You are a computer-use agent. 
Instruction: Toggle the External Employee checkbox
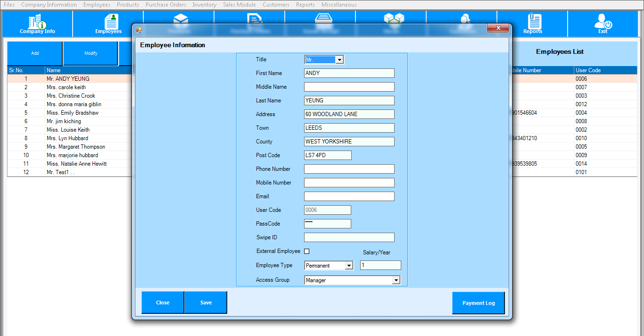click(x=307, y=252)
